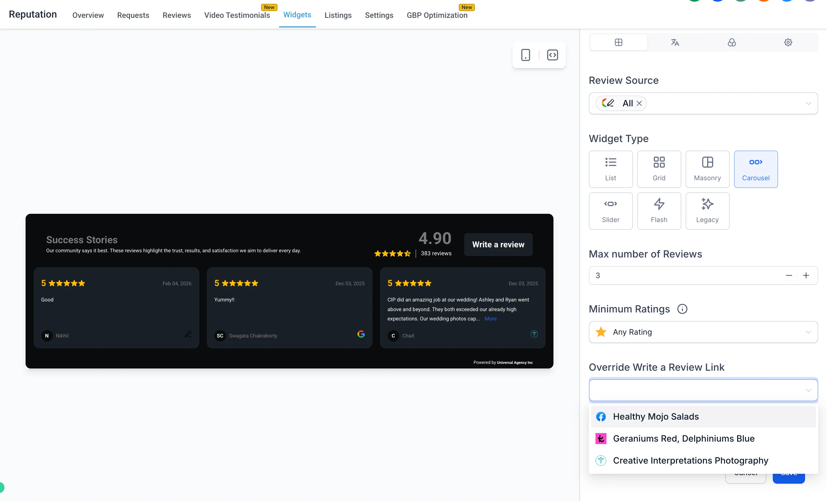Viewport: 827px width, 504px height.
Task: Select the Masonry widget type
Action: (x=707, y=169)
